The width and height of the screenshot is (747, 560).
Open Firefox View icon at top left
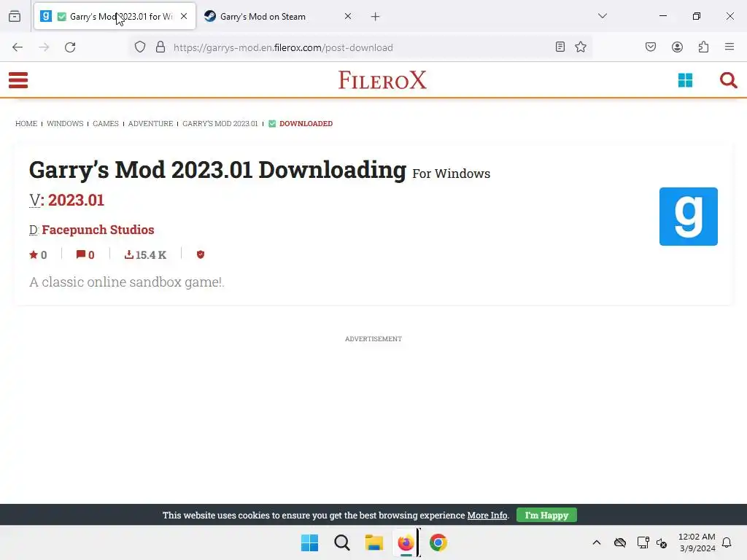[15, 16]
